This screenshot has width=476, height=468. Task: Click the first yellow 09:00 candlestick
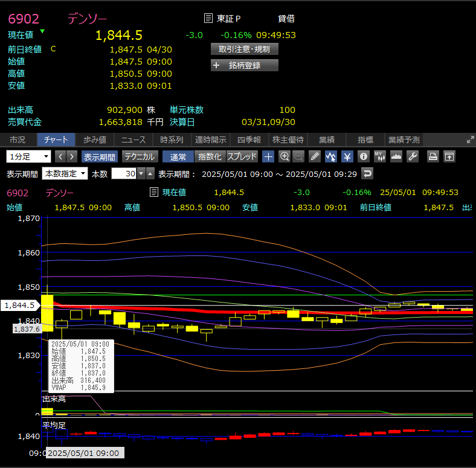point(47,313)
